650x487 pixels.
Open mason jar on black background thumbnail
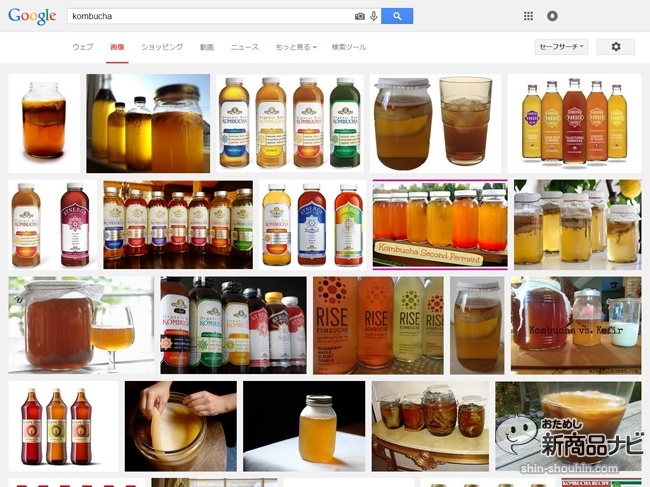point(304,426)
